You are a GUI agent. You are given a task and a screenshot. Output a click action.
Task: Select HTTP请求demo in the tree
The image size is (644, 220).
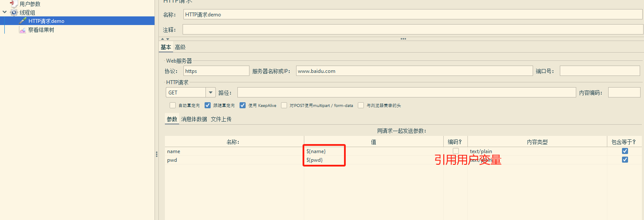46,21
